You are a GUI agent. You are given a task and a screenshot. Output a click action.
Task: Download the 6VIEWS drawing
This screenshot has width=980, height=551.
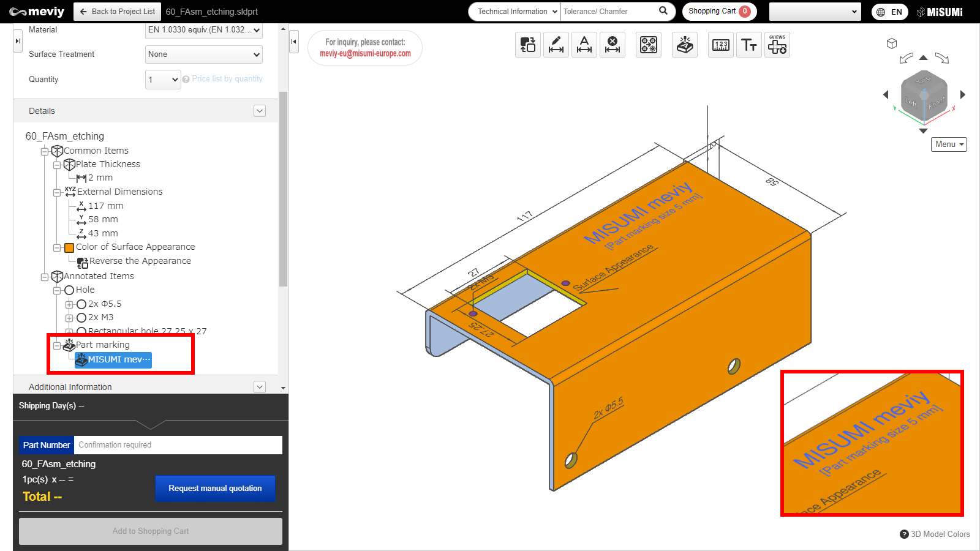coord(777,45)
